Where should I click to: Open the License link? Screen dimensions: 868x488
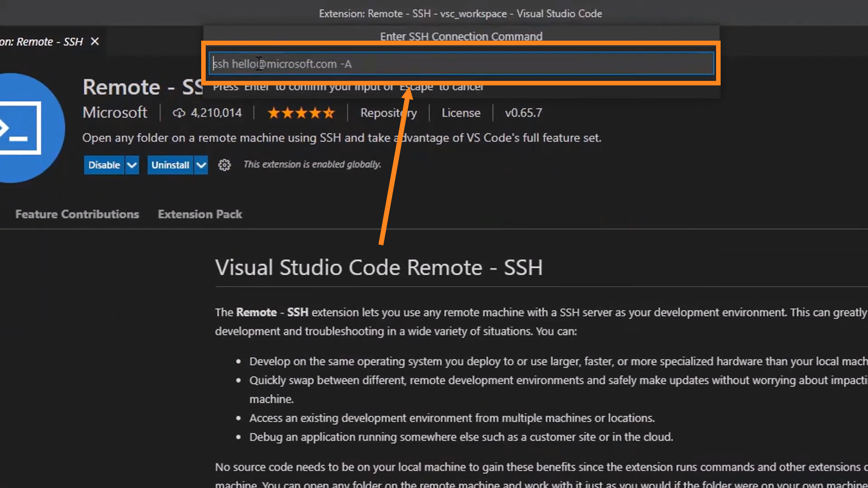pos(461,113)
